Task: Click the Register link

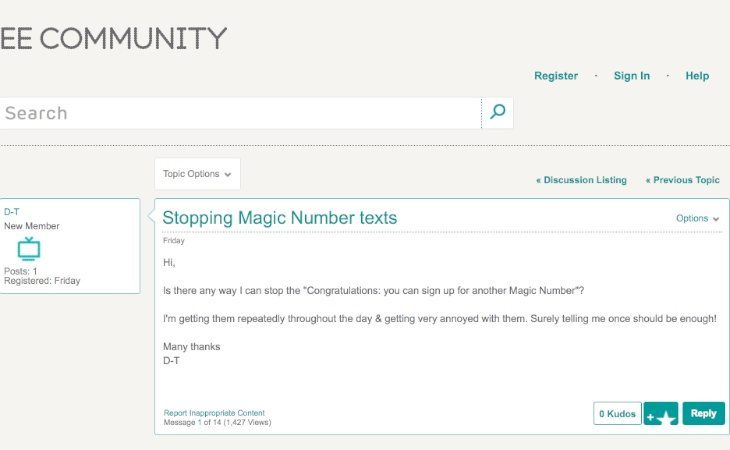Action: tap(556, 76)
